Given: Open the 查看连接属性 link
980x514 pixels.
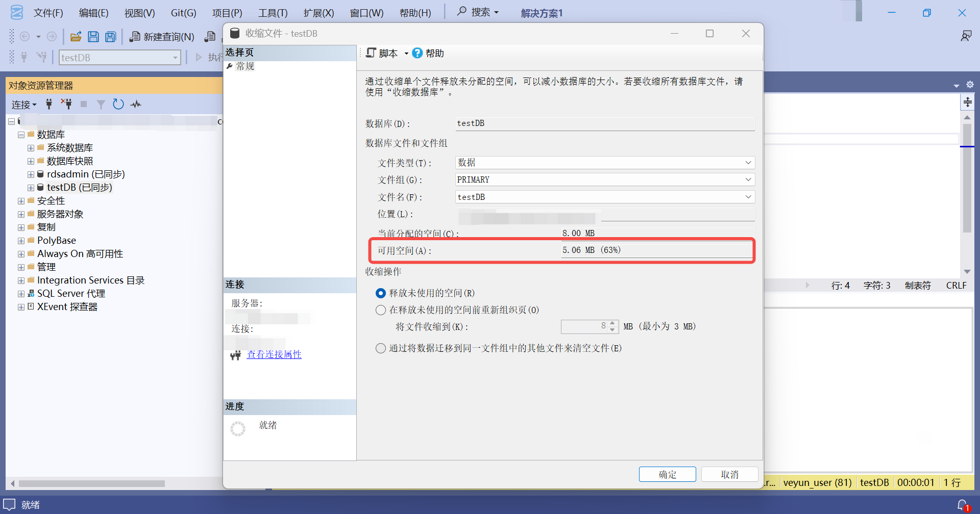Looking at the screenshot, I should pos(274,354).
